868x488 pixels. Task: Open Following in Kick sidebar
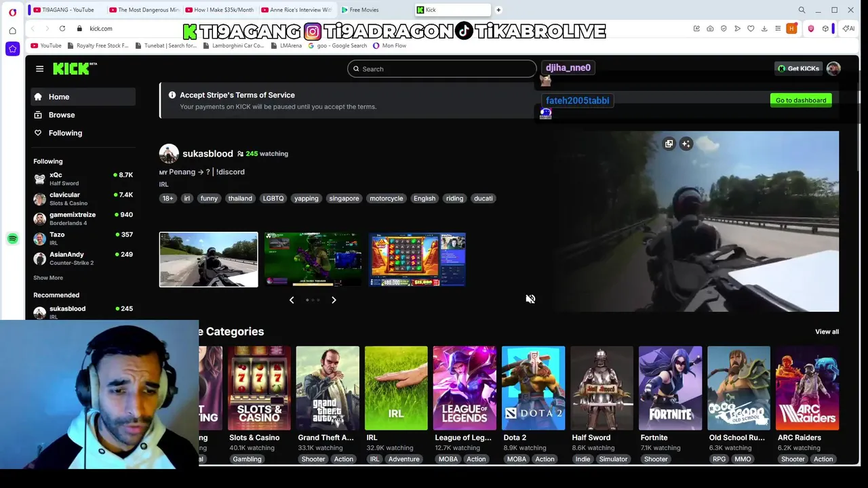tap(83, 133)
